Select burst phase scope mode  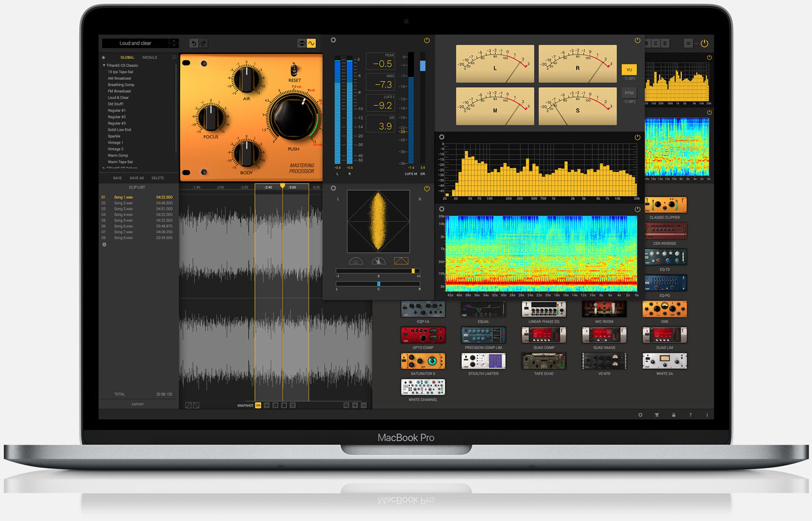pos(379,260)
